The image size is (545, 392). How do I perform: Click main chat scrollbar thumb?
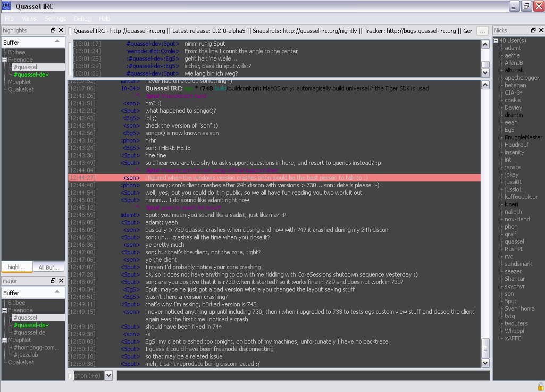point(485,348)
